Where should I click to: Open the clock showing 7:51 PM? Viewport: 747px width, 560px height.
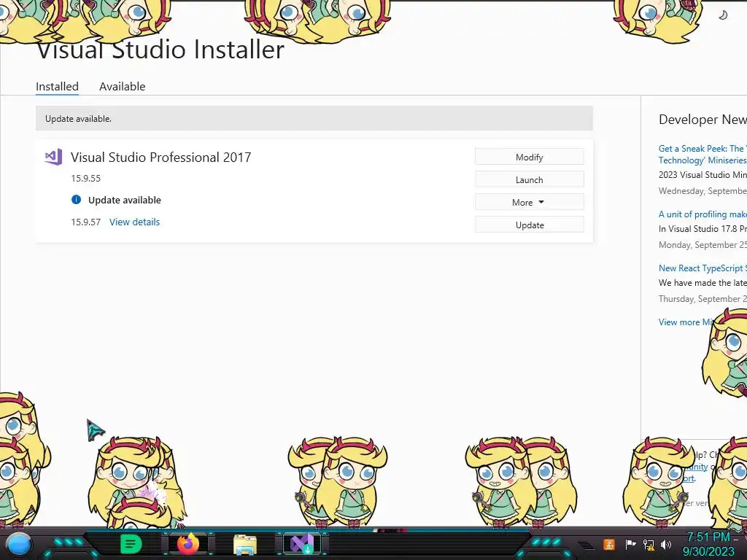709,544
